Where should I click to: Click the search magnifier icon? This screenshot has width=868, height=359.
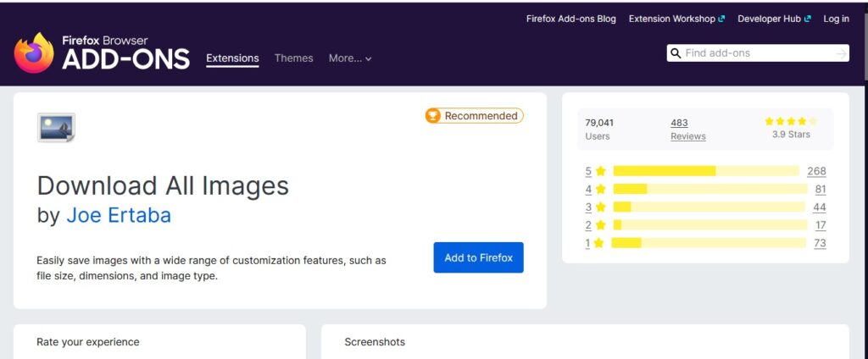[x=676, y=53]
